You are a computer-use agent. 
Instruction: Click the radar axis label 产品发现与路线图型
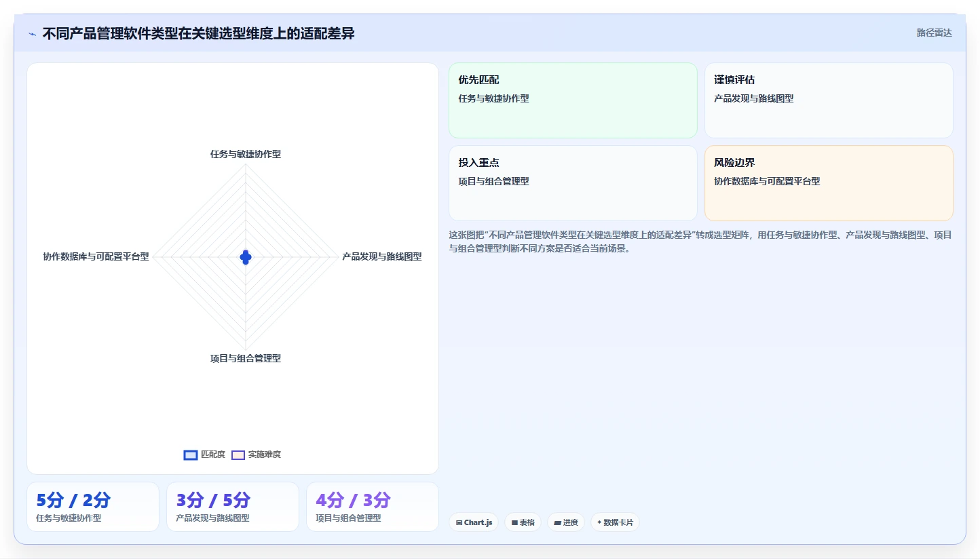point(382,256)
